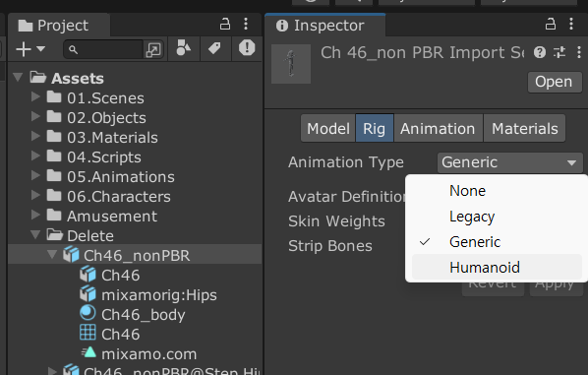
Task: Expand the 05.Animations folder arrow
Action: click(35, 175)
